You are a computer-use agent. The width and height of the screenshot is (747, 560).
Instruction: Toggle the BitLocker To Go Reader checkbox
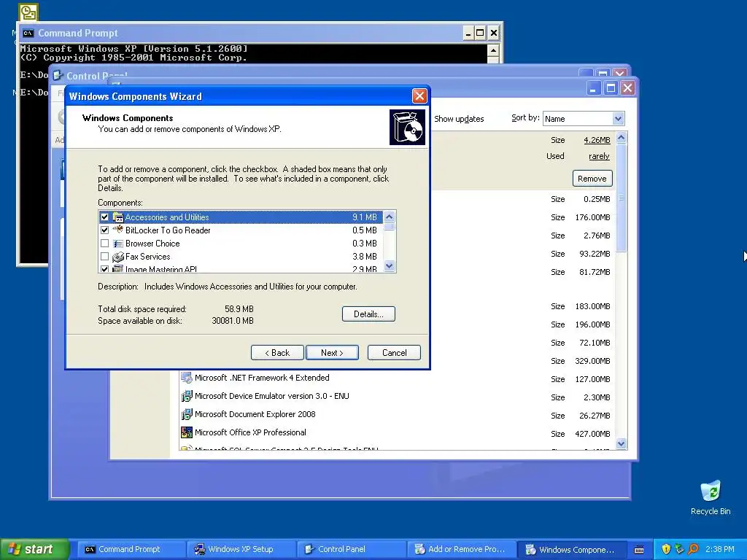[104, 230]
